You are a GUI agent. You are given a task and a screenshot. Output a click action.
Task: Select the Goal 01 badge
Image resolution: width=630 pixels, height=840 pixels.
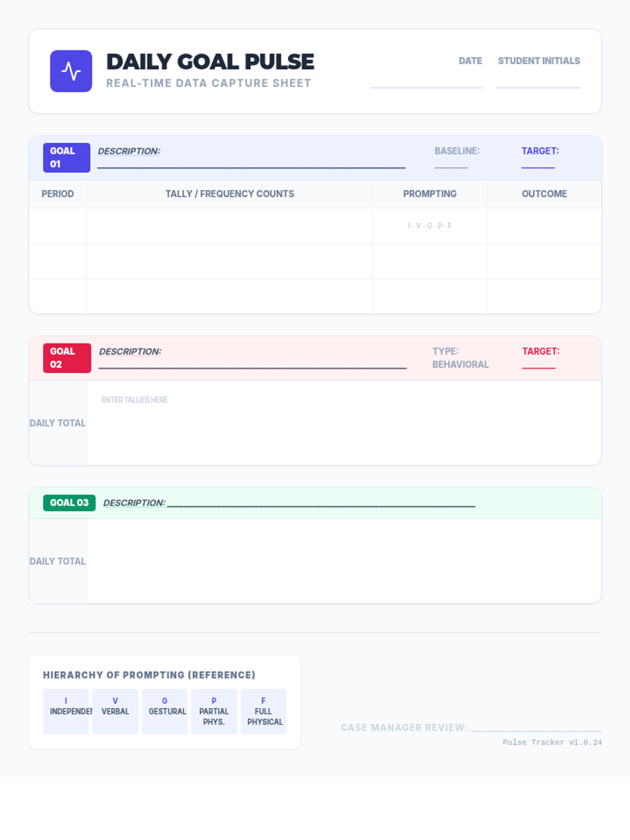tap(67, 157)
